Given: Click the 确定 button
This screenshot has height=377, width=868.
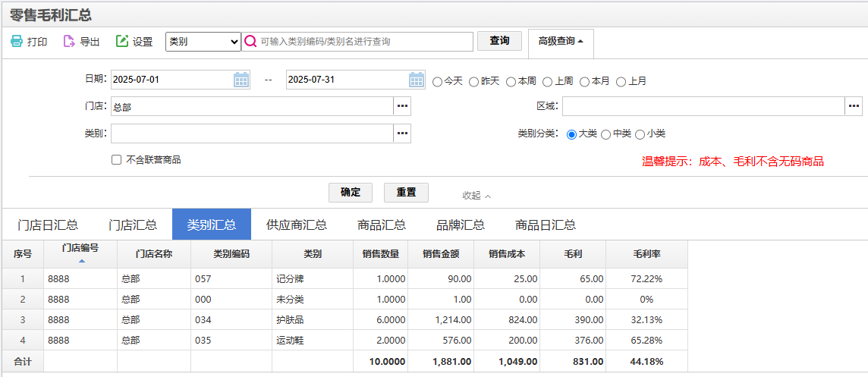Looking at the screenshot, I should [351, 193].
